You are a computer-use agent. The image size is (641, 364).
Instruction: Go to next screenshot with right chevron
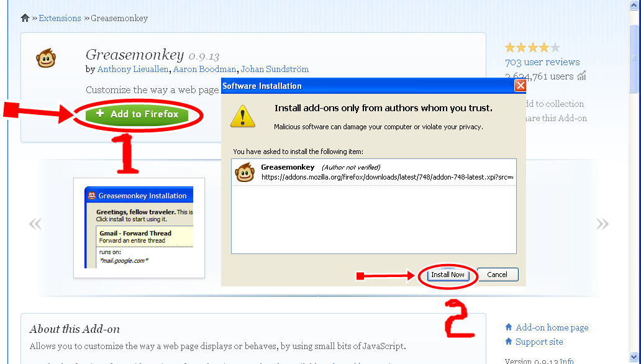coord(602,224)
